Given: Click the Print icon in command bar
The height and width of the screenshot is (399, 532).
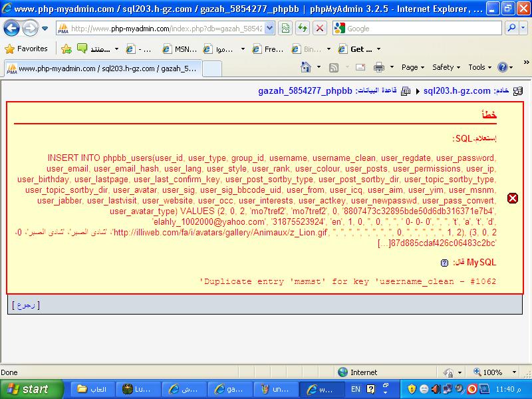Looking at the screenshot, I should click(x=378, y=67).
